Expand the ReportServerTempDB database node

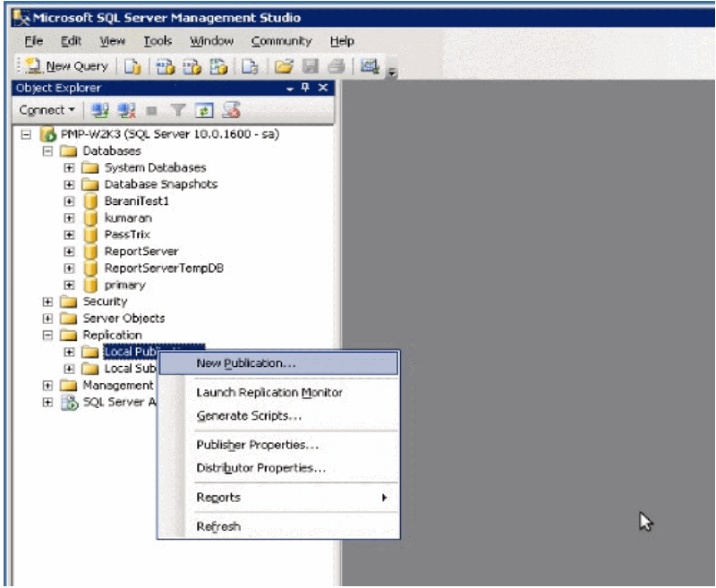pyautogui.click(x=69, y=268)
